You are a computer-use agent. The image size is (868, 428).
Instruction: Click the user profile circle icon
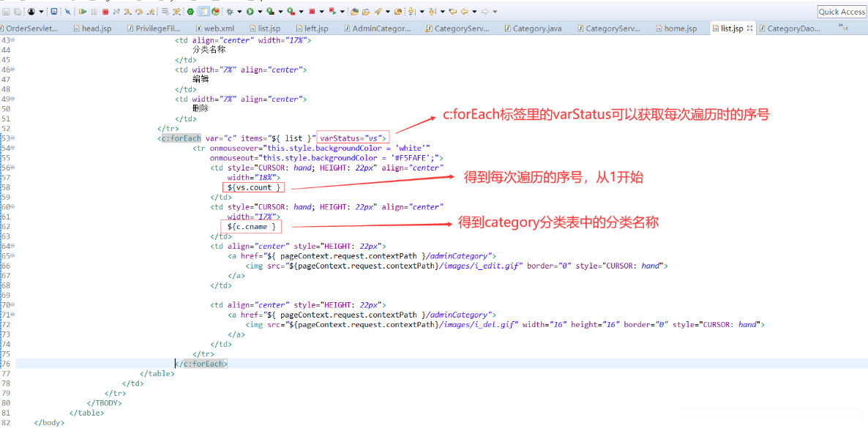31,12
